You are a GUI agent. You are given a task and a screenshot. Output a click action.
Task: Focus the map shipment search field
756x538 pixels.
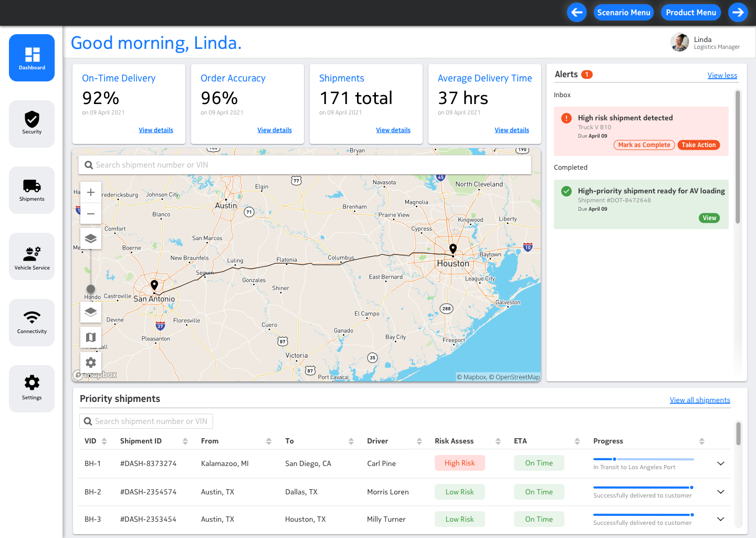point(305,165)
